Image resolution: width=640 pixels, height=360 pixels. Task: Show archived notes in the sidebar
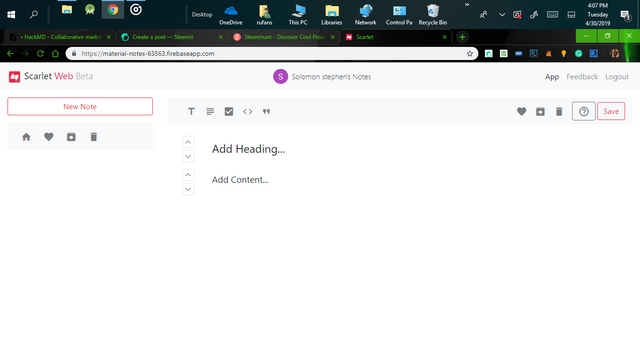point(71,137)
